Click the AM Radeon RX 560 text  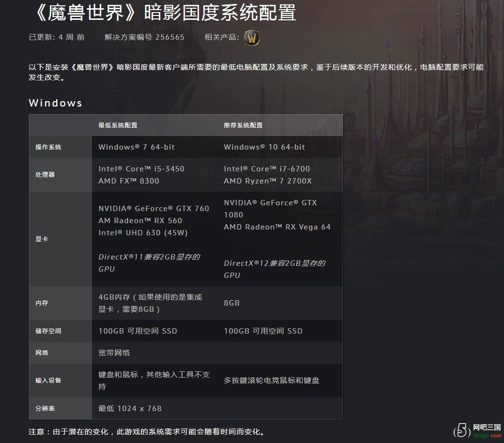click(x=140, y=221)
